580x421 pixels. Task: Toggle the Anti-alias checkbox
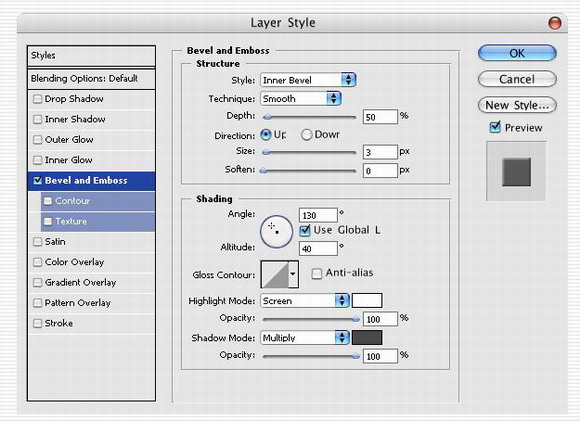tap(317, 274)
